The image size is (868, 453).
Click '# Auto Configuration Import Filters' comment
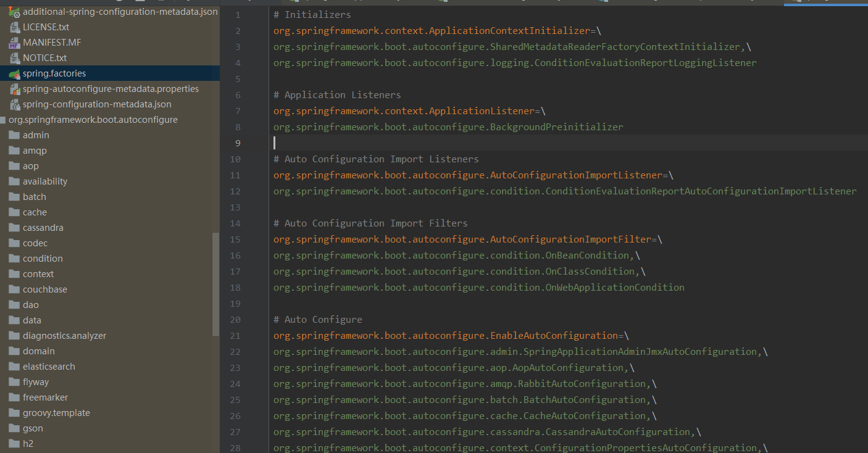(370, 223)
